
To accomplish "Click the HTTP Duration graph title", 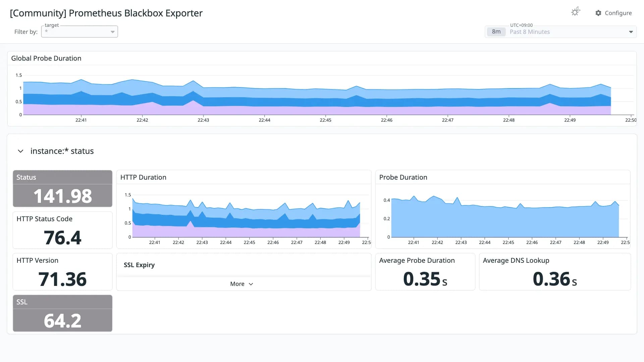I will (x=143, y=177).
